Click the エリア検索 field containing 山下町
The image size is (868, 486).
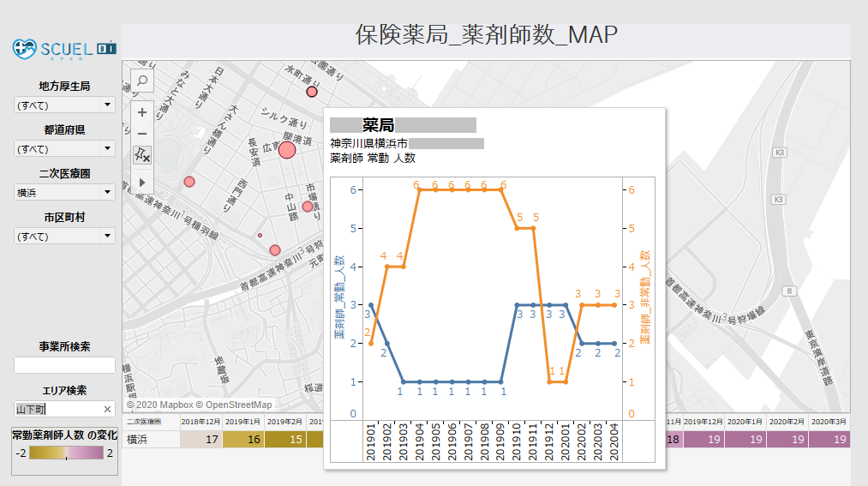click(x=57, y=410)
